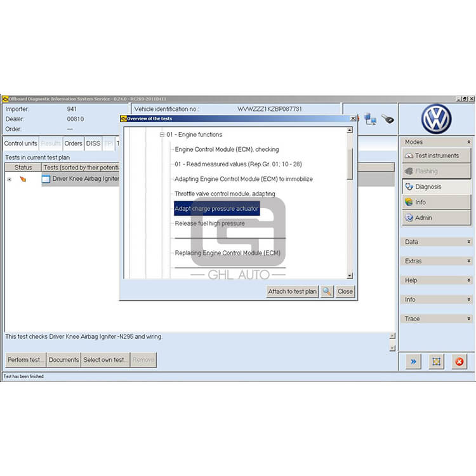The height and width of the screenshot is (476, 476).
Task: Click the main window title bar app icon
Action: (x=5, y=99)
